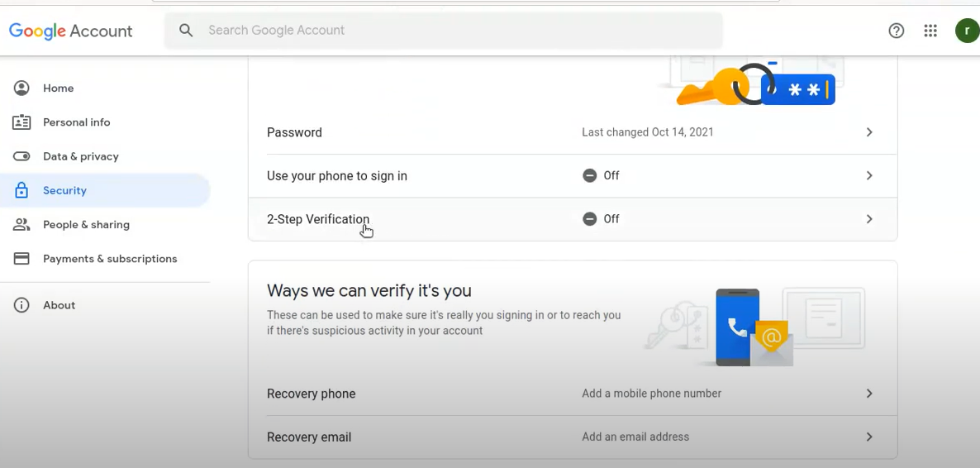Expand the Recovery email row chevron

point(869,437)
